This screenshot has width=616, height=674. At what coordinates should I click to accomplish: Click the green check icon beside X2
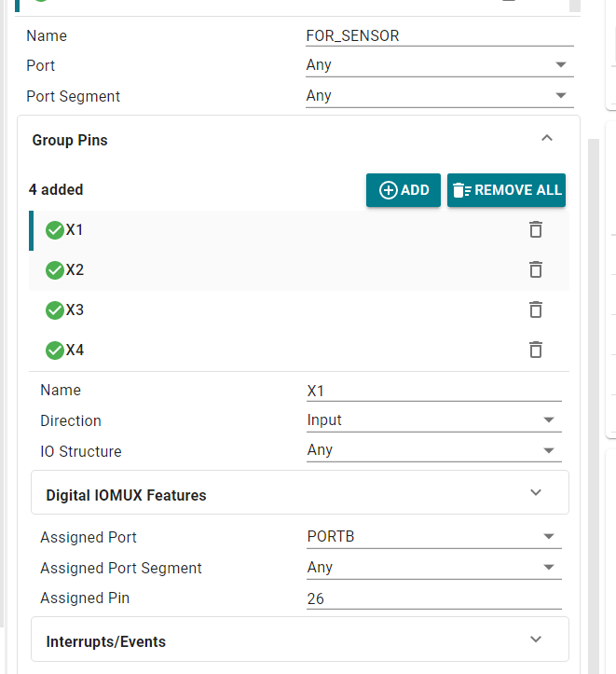coord(55,270)
